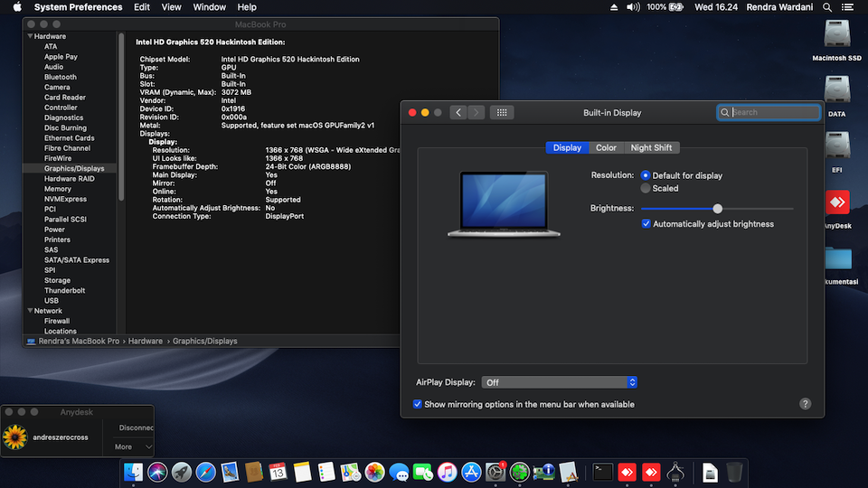This screenshot has height=488, width=868.
Task: Collapse the Network tree section
Action: coord(30,310)
